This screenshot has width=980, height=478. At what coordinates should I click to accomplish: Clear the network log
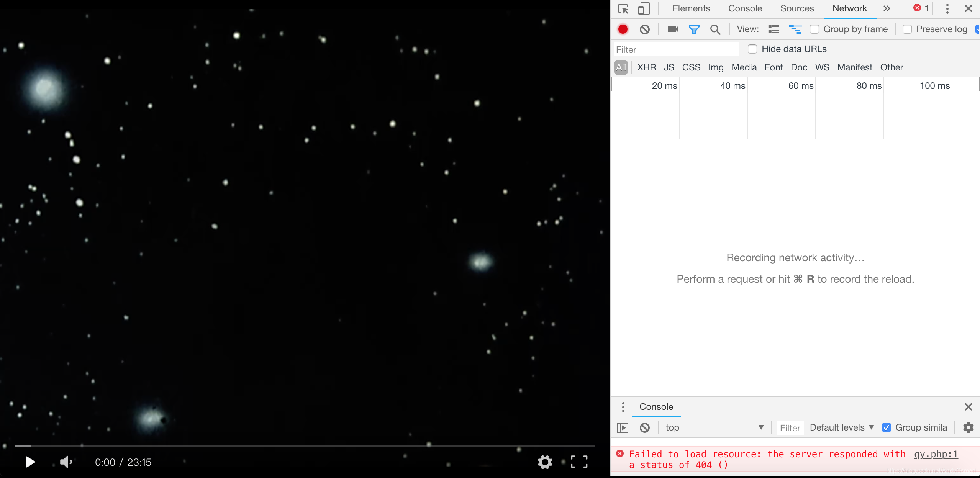click(x=645, y=29)
